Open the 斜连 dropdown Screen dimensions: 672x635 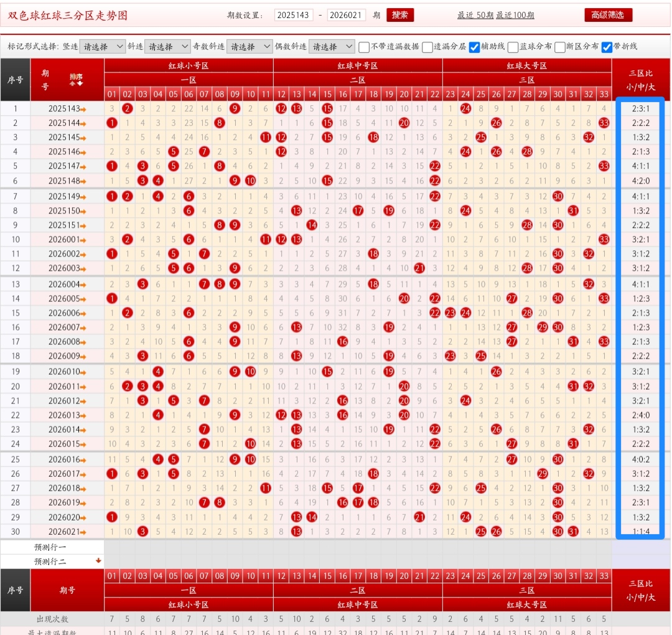pos(167,46)
